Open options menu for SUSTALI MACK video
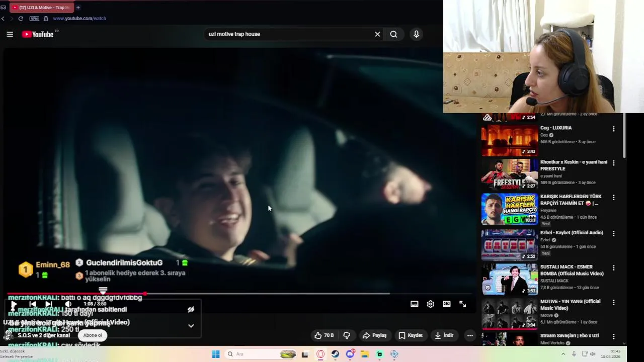Screen dimensions: 644x362 point(613,267)
